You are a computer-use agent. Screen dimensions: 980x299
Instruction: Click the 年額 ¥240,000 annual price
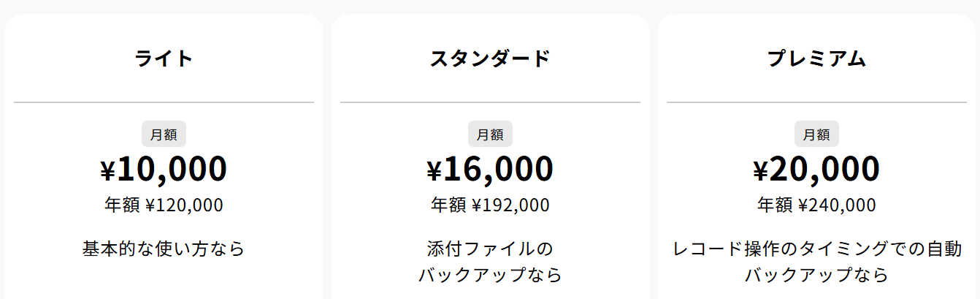(x=816, y=205)
